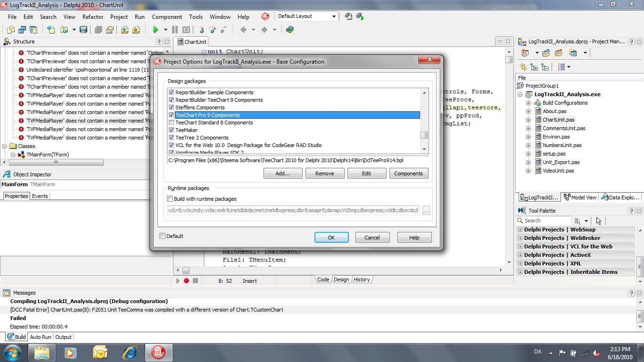Click the Save disk toolbar icon
The image size is (644, 362).
[83, 30]
